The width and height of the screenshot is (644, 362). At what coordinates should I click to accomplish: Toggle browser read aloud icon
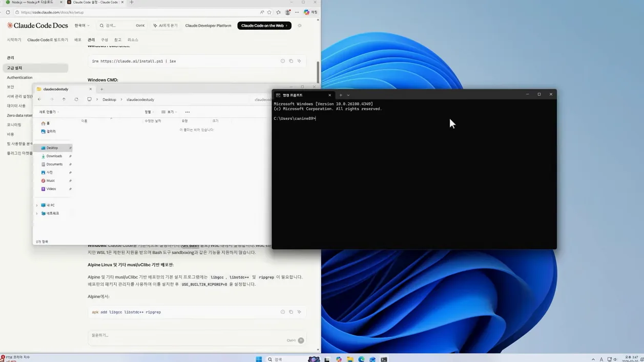pyautogui.click(x=262, y=12)
